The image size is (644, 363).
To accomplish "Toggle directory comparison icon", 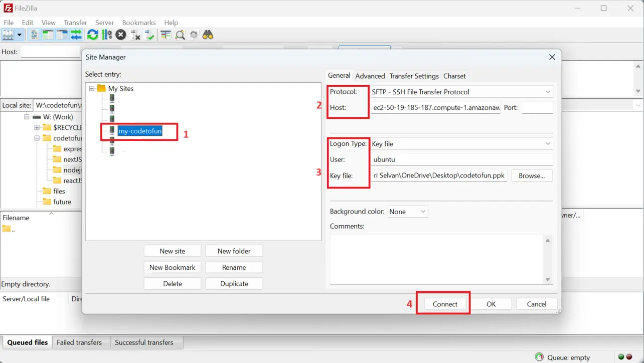I will (x=180, y=35).
